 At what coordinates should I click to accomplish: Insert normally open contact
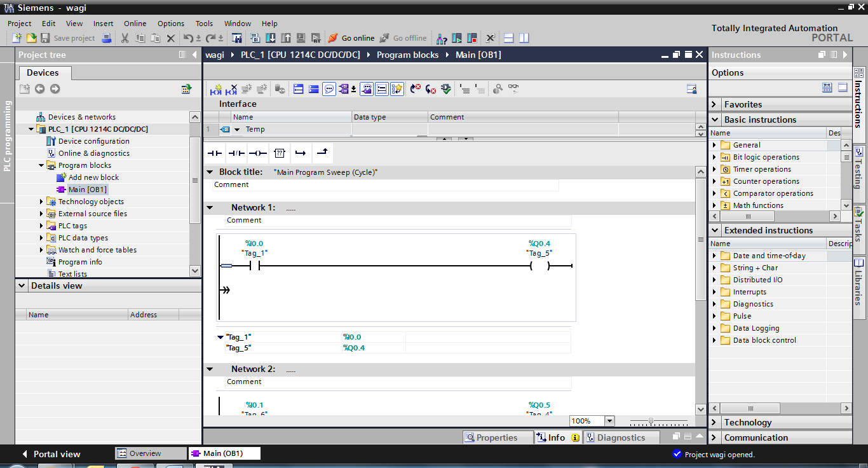[215, 153]
